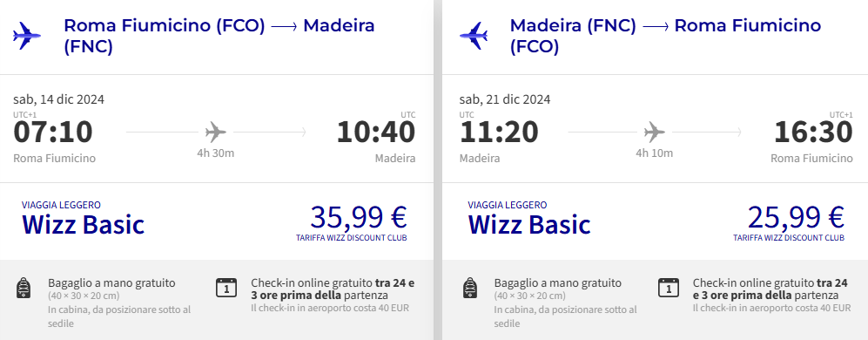Click the return flight airplane icon

(x=474, y=36)
